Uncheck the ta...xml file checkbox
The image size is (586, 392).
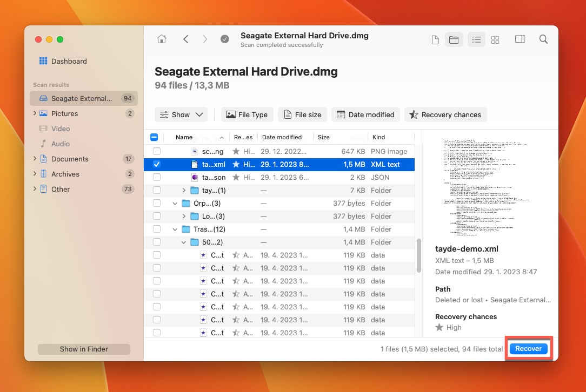(x=157, y=164)
